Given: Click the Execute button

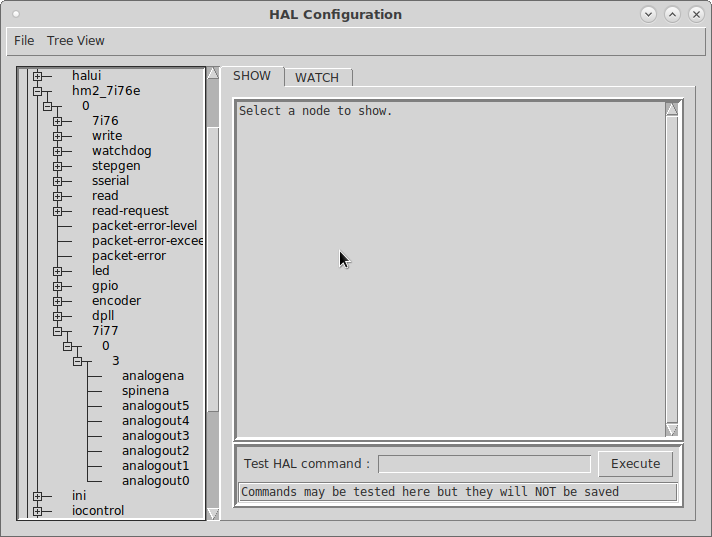Looking at the screenshot, I should (x=635, y=464).
